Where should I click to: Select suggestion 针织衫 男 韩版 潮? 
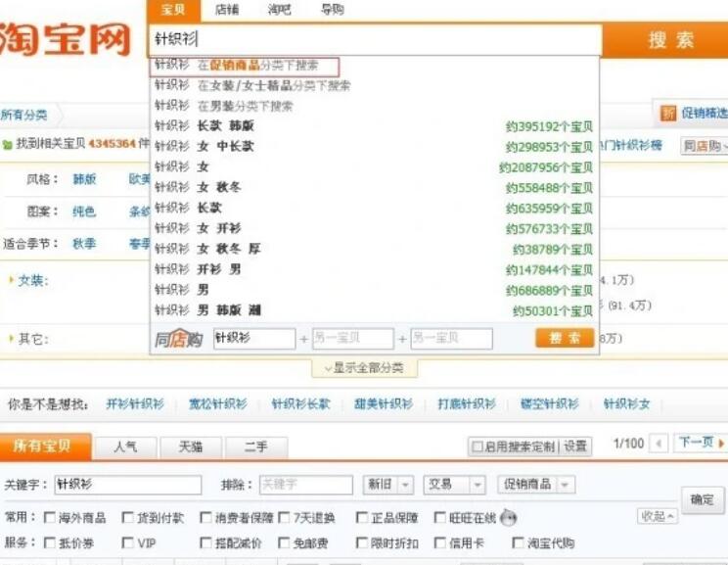point(374,309)
